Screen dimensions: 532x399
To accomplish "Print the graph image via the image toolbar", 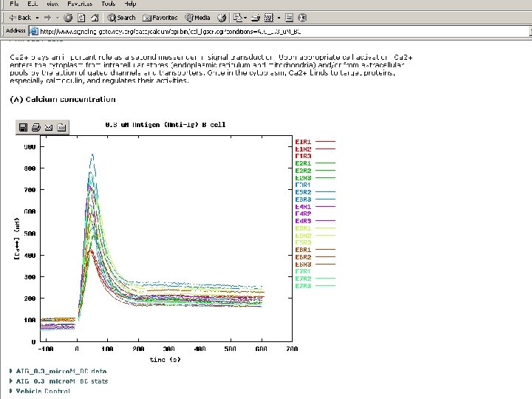I will pos(36,128).
